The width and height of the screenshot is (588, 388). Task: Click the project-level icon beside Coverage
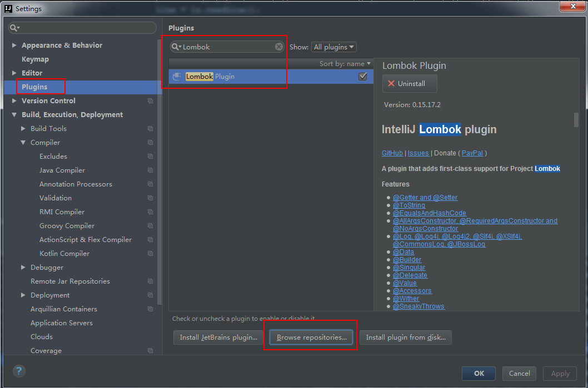point(150,351)
